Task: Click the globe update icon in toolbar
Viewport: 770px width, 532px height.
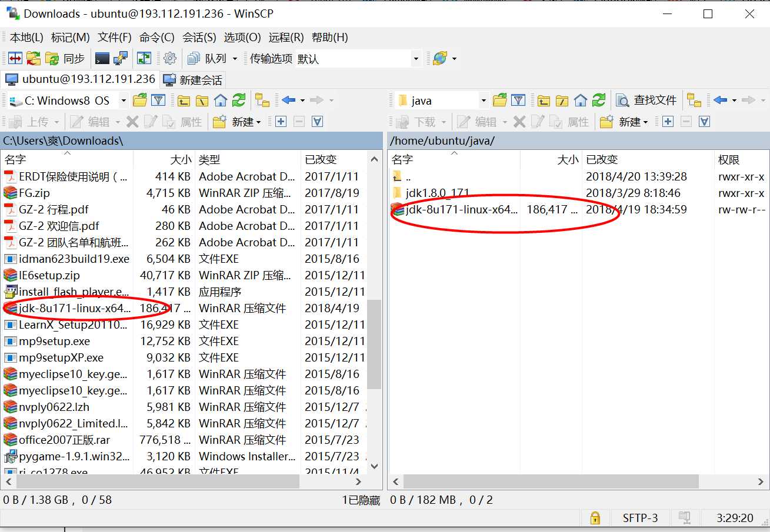Action: [x=439, y=58]
